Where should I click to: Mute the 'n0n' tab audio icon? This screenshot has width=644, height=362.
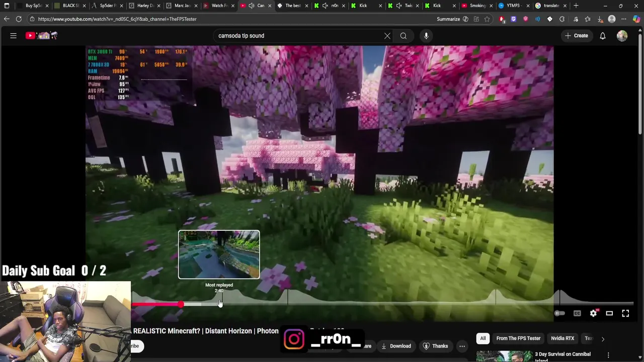point(326,6)
